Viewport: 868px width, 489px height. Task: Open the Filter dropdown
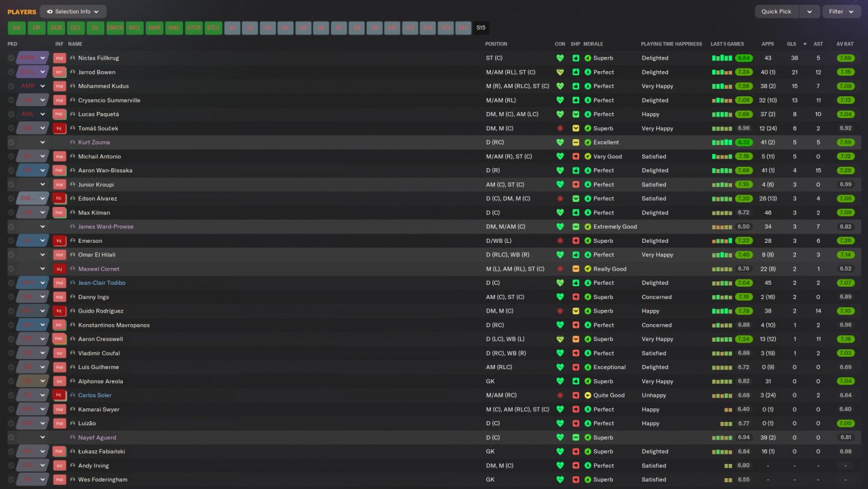(841, 12)
